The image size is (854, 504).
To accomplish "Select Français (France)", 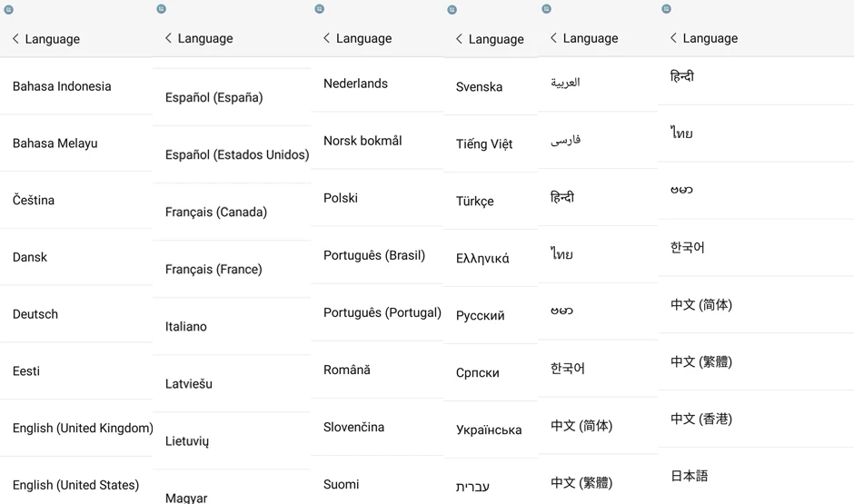I will click(x=232, y=269).
